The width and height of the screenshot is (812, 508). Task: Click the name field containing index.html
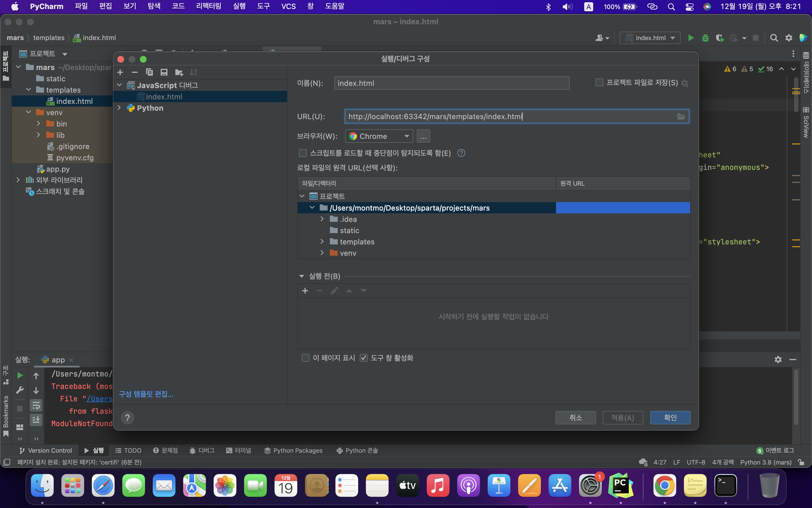click(x=452, y=83)
